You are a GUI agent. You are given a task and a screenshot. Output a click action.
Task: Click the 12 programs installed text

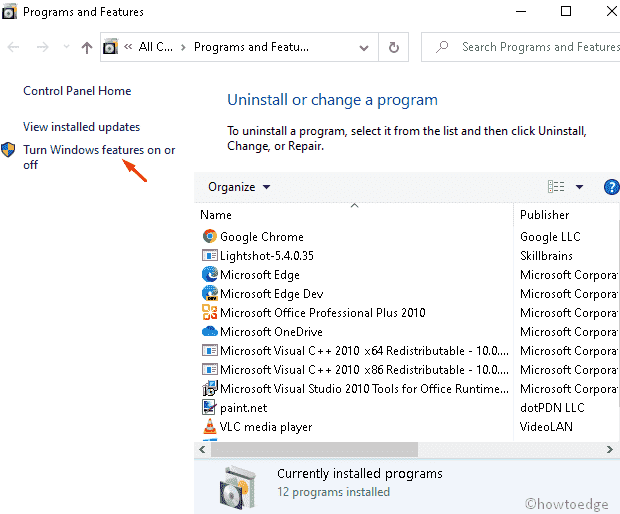coord(333,491)
